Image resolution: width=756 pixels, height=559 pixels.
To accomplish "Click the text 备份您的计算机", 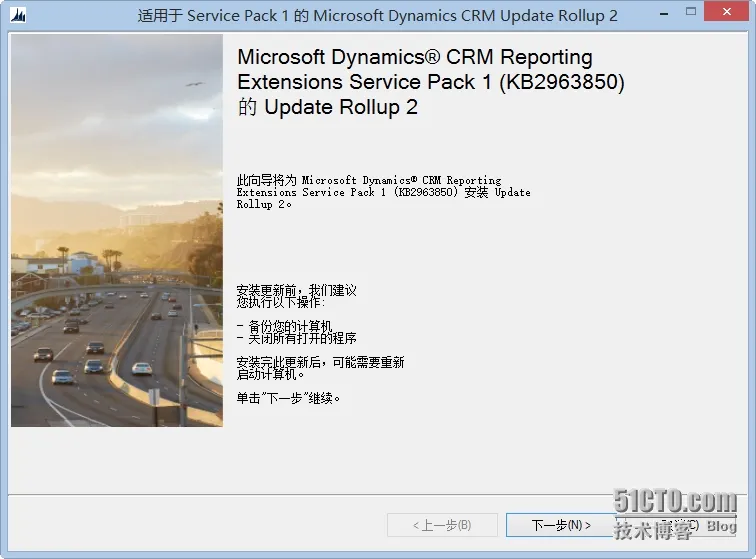I will pyautogui.click(x=290, y=326).
